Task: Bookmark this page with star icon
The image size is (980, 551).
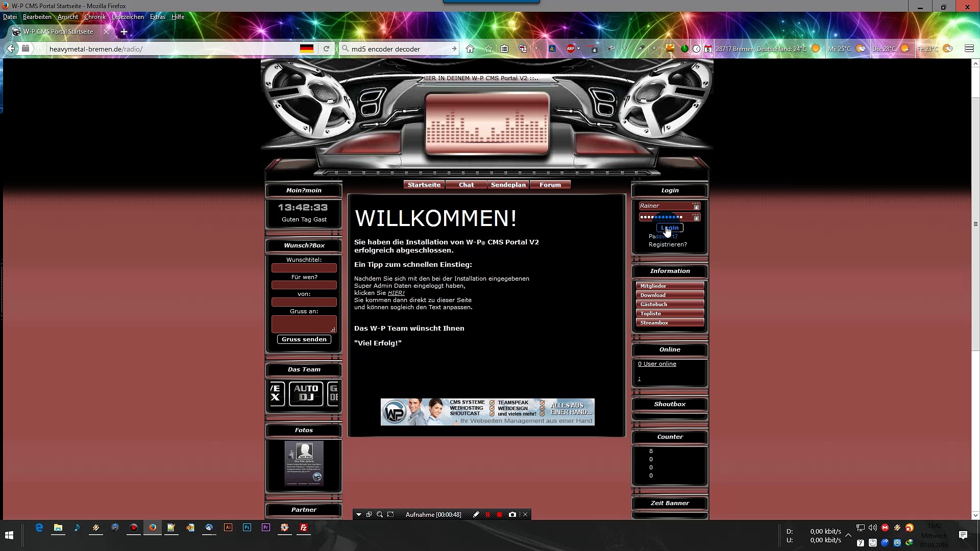Action: tap(488, 49)
